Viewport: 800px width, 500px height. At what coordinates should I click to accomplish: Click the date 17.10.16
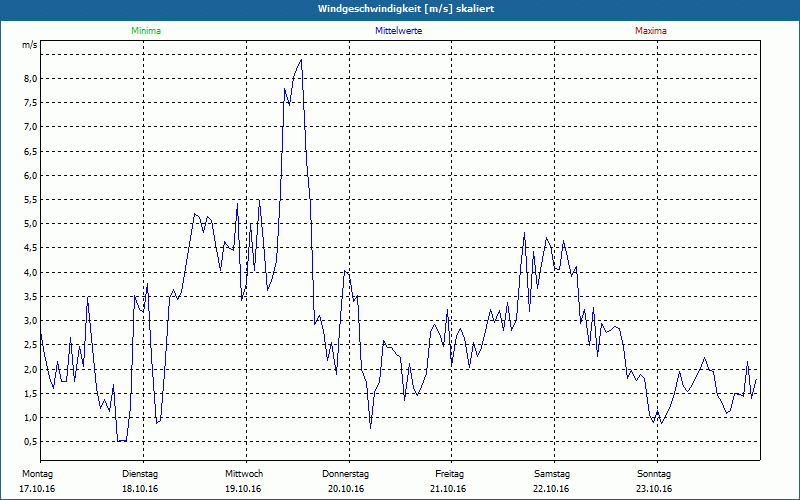(37, 489)
